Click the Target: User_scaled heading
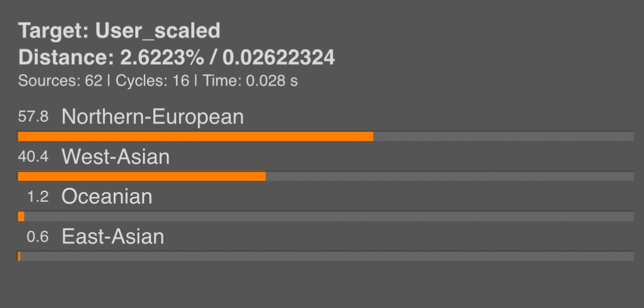The width and height of the screenshot is (644, 308). 119,31
